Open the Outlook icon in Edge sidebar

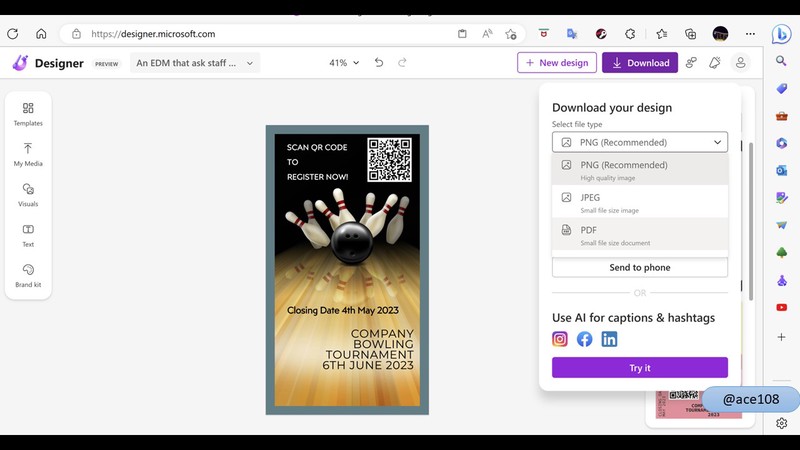tap(781, 170)
